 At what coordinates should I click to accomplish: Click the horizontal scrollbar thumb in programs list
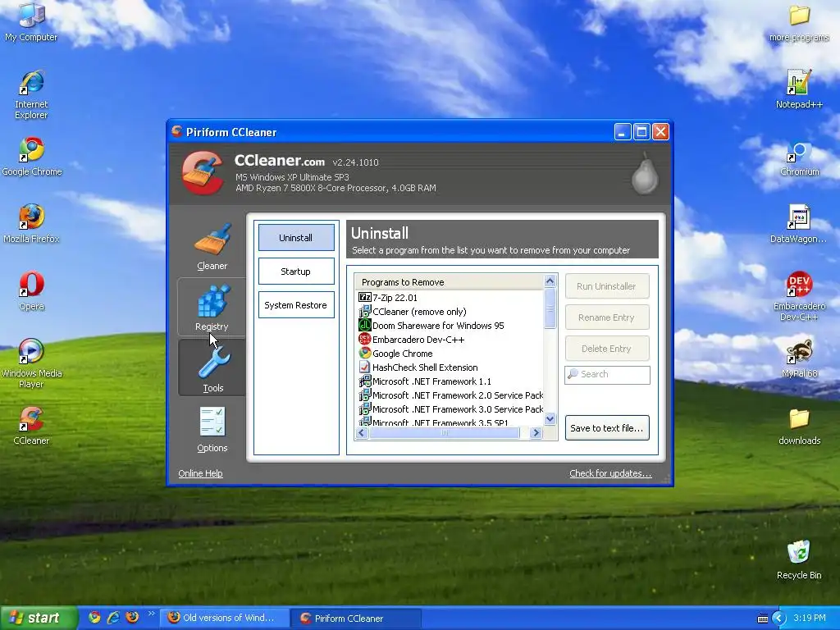[444, 433]
